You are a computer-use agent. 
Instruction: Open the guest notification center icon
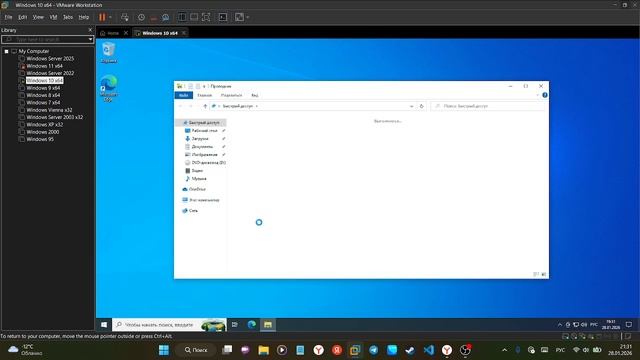click(629, 324)
